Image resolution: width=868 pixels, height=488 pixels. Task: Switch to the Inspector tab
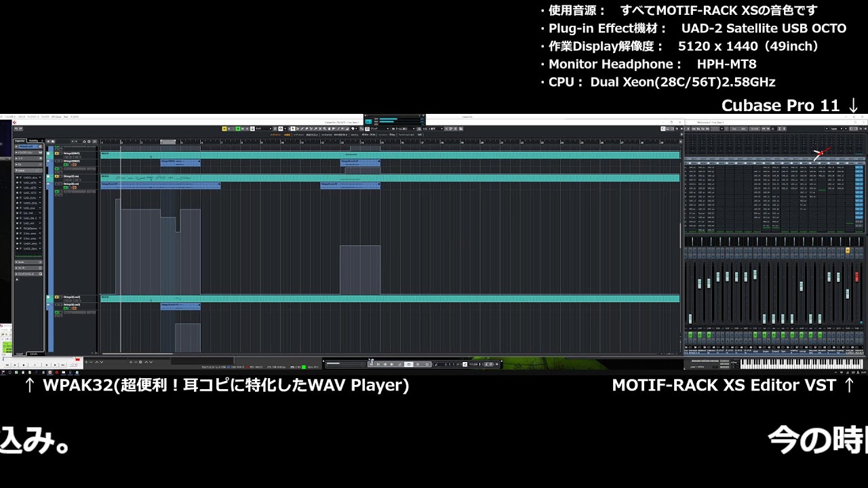tap(20, 141)
